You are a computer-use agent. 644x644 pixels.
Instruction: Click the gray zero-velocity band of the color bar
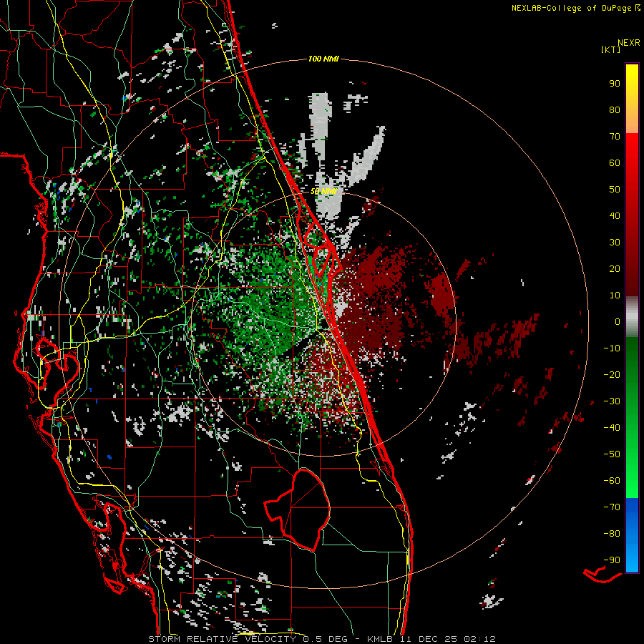tap(632, 317)
